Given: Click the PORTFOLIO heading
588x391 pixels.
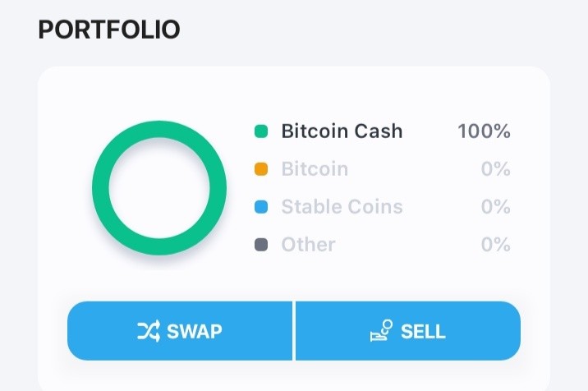Looking at the screenshot, I should click(x=109, y=30).
